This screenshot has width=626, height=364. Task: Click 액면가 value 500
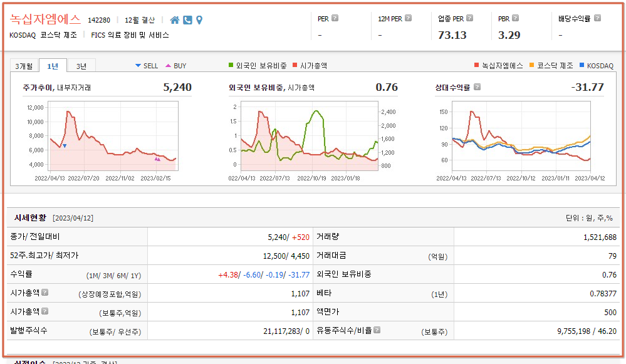click(610, 312)
